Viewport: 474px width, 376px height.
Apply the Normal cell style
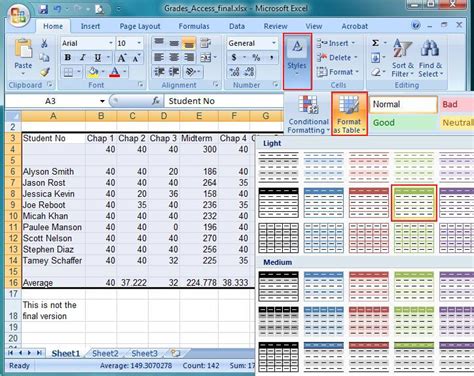[x=403, y=104]
